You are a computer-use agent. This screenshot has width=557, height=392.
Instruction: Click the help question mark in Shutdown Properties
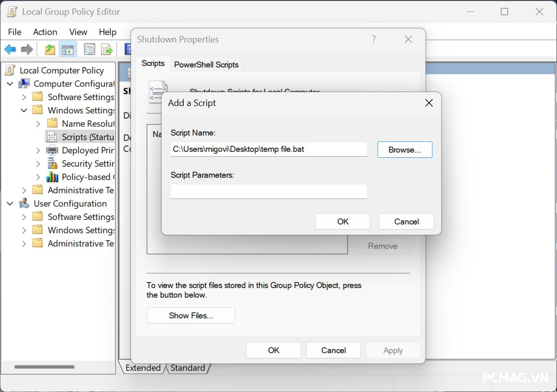(374, 39)
